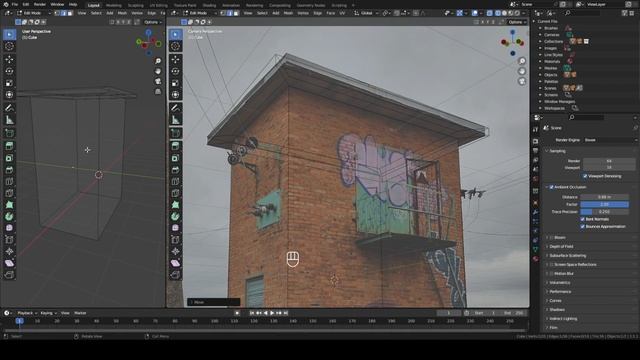Enable the Bloom checkbox

click(551, 238)
